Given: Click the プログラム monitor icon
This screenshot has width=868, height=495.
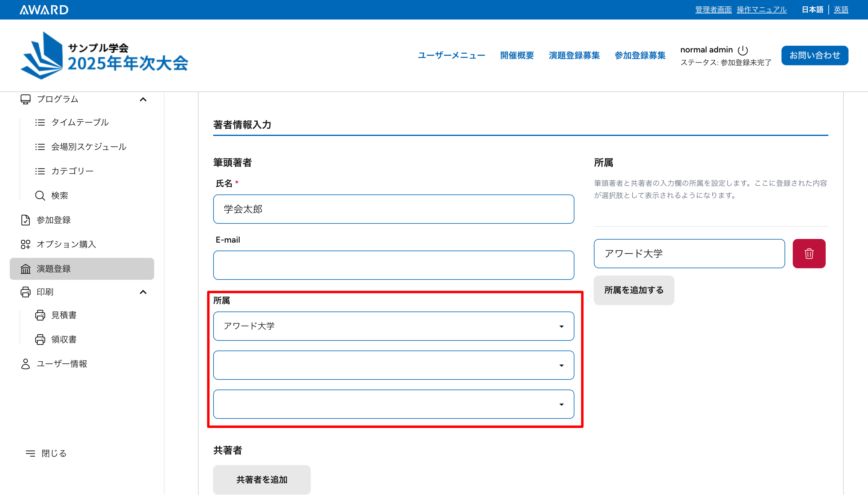Looking at the screenshot, I should tap(26, 99).
